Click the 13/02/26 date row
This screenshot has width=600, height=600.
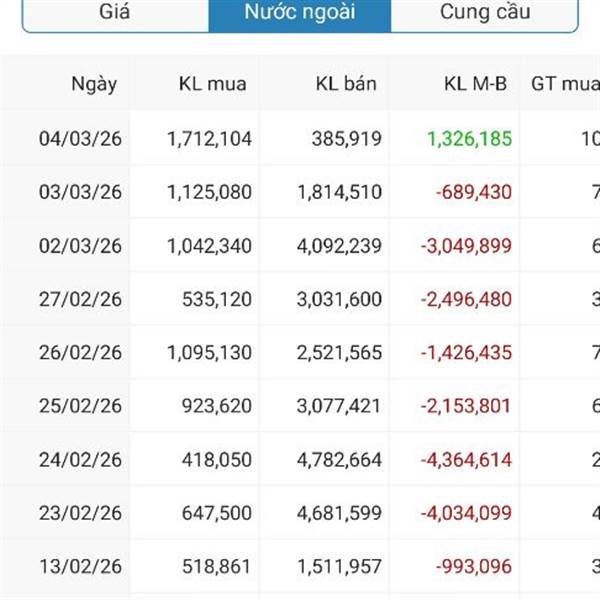point(80,567)
